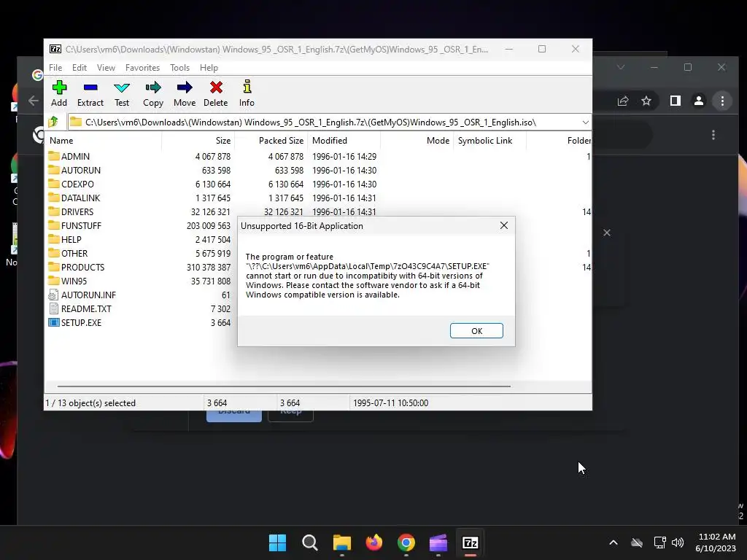This screenshot has height=560, width=747.
Task: Select the CDEXPO folder
Action: point(77,184)
